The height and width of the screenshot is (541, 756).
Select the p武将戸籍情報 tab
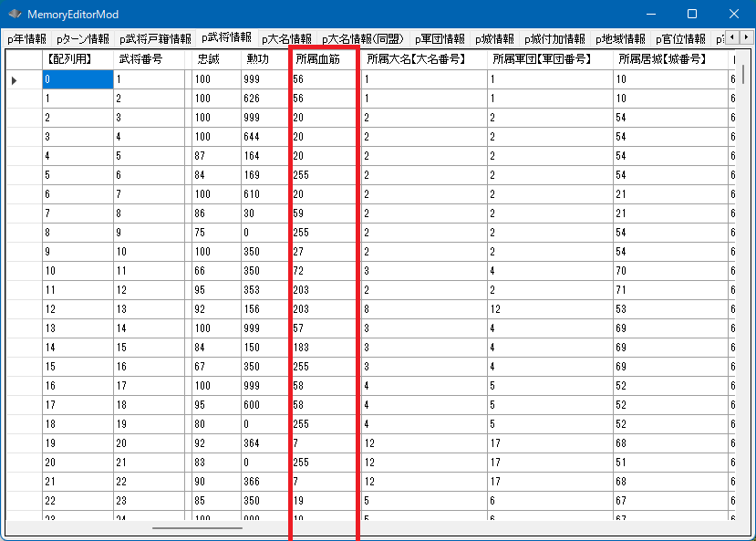click(154, 39)
